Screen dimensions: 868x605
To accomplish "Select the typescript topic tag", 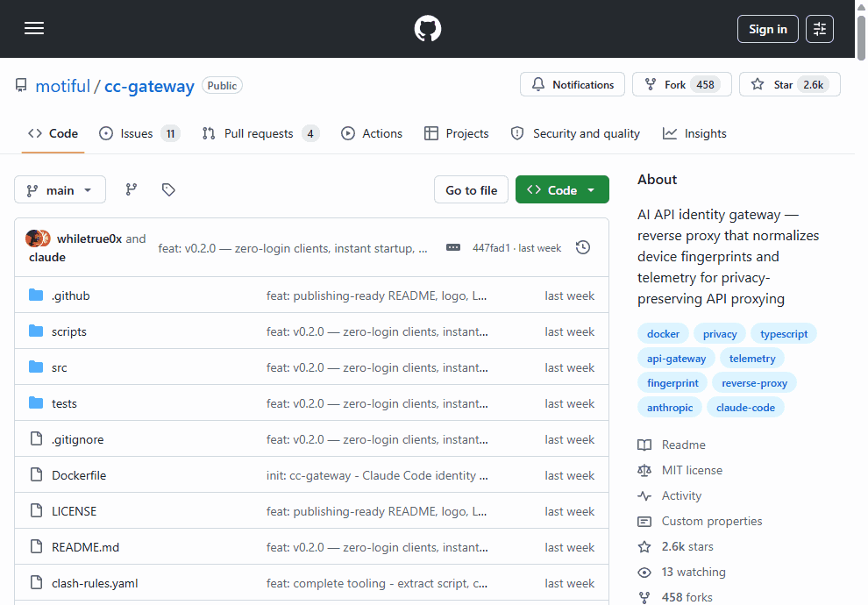I will click(x=784, y=334).
